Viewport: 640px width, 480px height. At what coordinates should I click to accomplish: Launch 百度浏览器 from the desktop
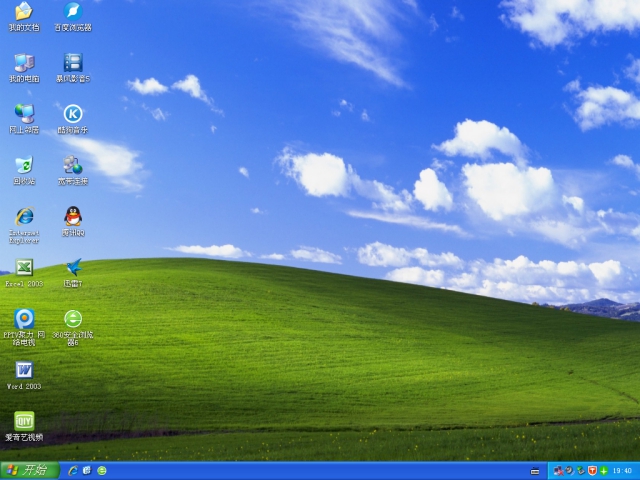coord(73,12)
